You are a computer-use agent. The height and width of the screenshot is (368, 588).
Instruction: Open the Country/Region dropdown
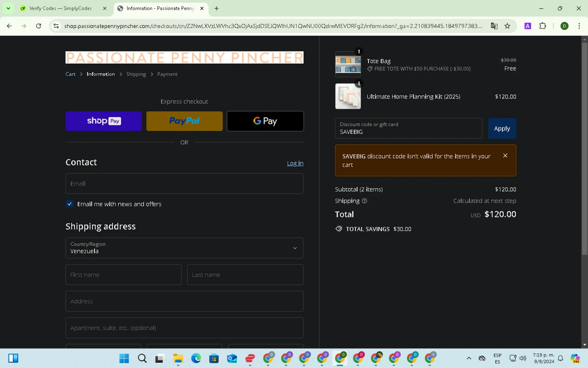184,248
